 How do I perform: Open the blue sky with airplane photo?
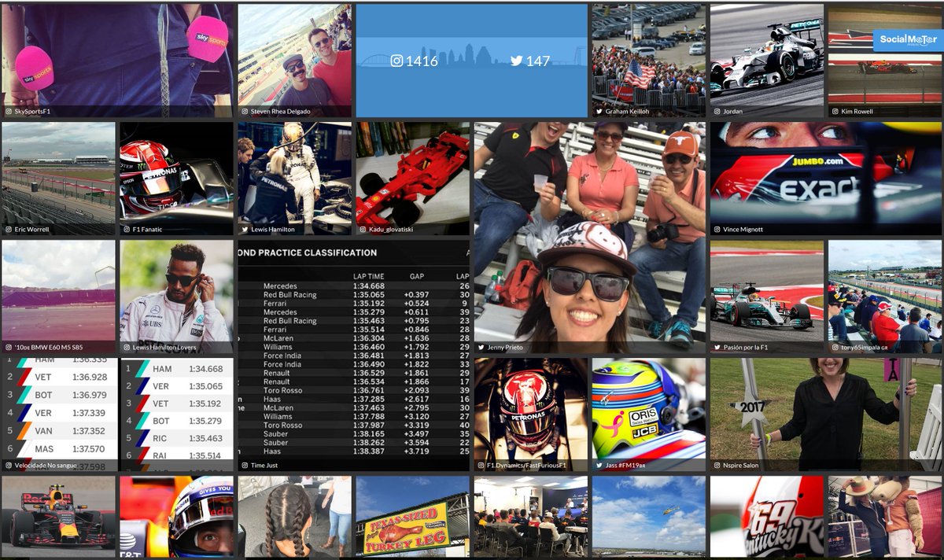point(649,517)
